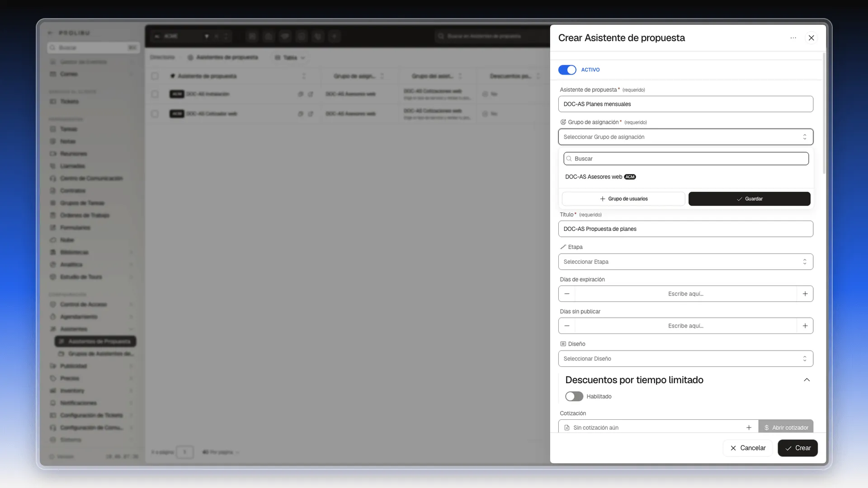Open the Seleccionar Diseño dropdown
This screenshot has height=488, width=868.
685,359
